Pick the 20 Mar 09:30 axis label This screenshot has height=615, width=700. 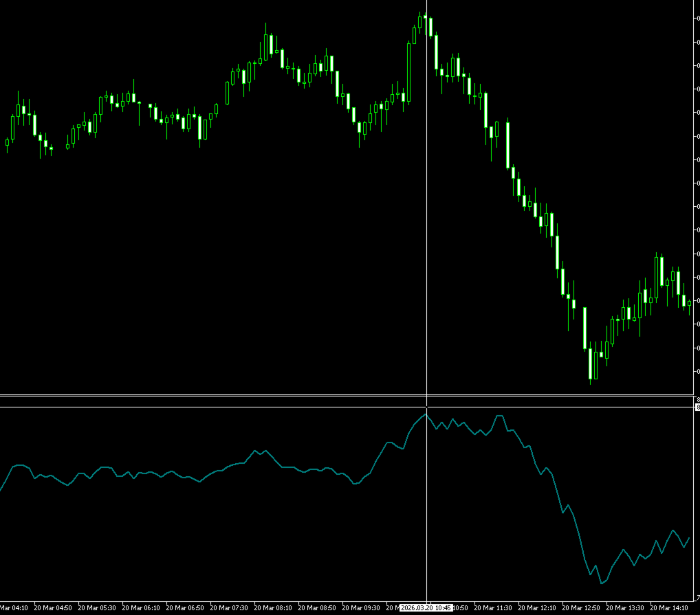(361, 608)
